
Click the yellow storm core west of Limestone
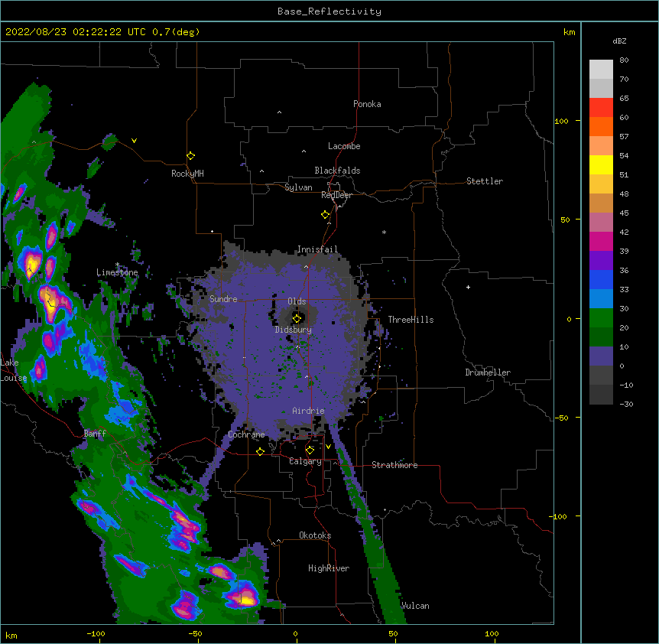click(x=31, y=266)
